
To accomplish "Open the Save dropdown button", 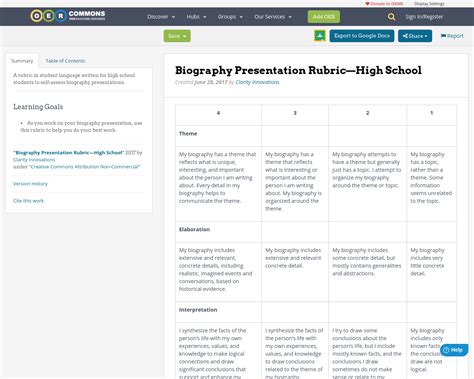I will (x=177, y=36).
